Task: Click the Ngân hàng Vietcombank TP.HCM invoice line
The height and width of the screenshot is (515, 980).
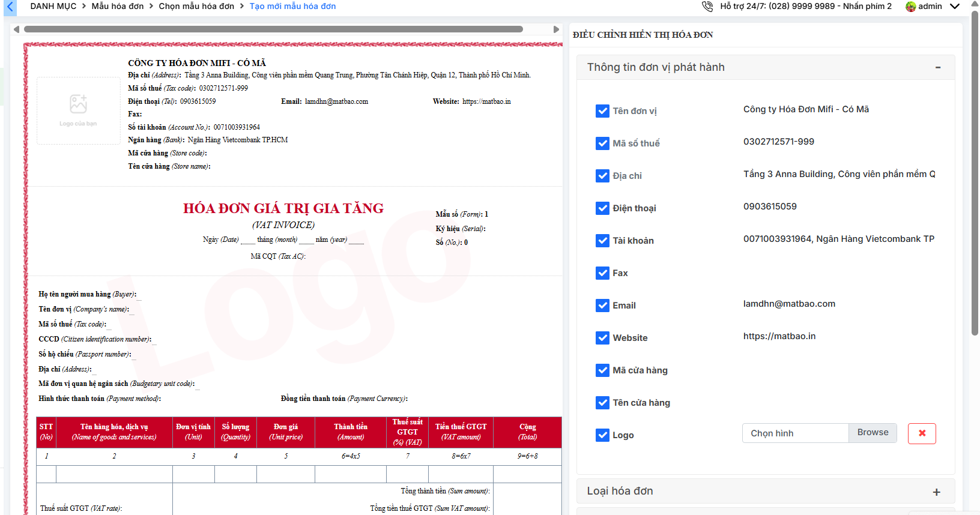Action: (x=208, y=140)
